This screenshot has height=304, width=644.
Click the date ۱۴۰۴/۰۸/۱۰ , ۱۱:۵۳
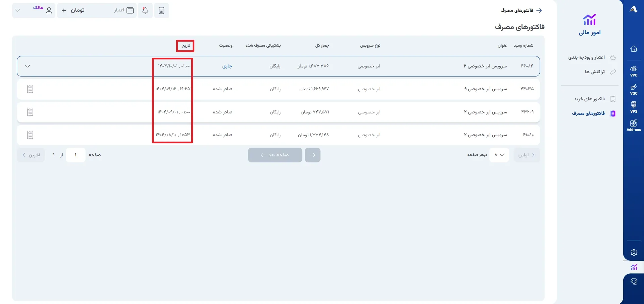[x=172, y=135]
